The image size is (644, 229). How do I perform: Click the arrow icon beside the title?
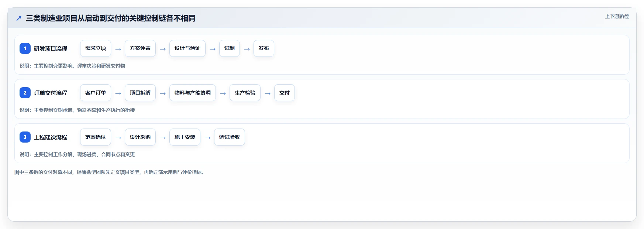pos(19,18)
